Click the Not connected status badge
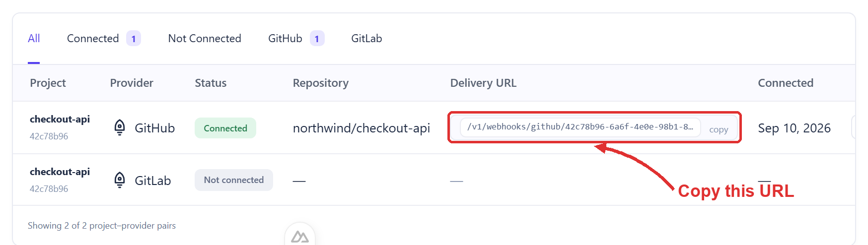 tap(234, 180)
